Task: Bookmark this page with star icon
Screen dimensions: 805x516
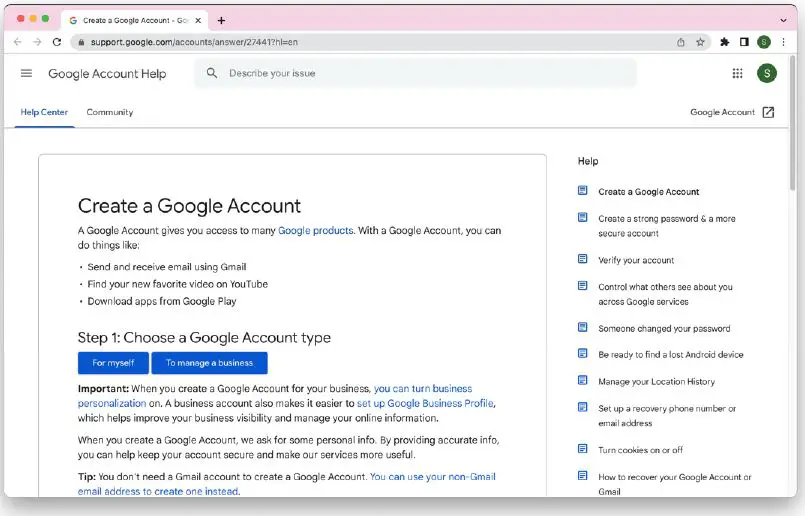Action: 700,42
